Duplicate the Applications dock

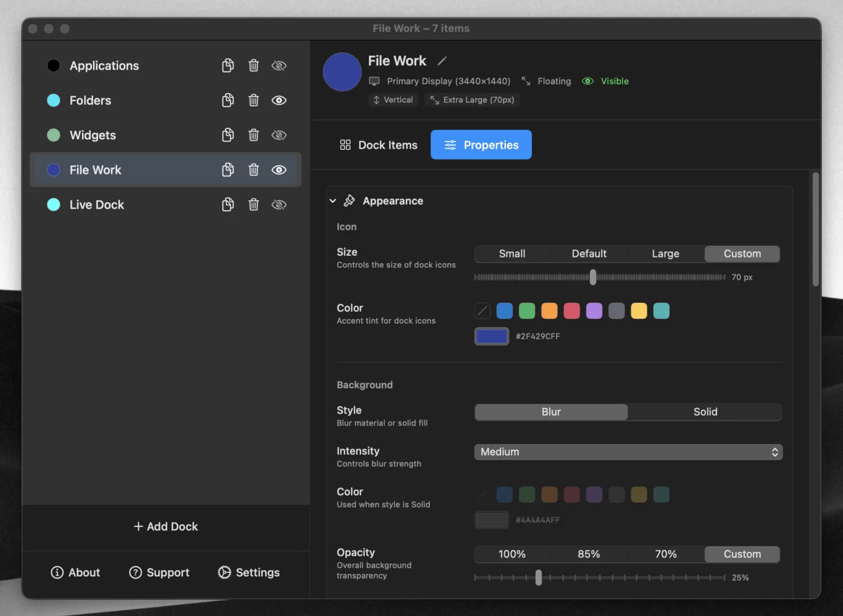click(x=228, y=65)
